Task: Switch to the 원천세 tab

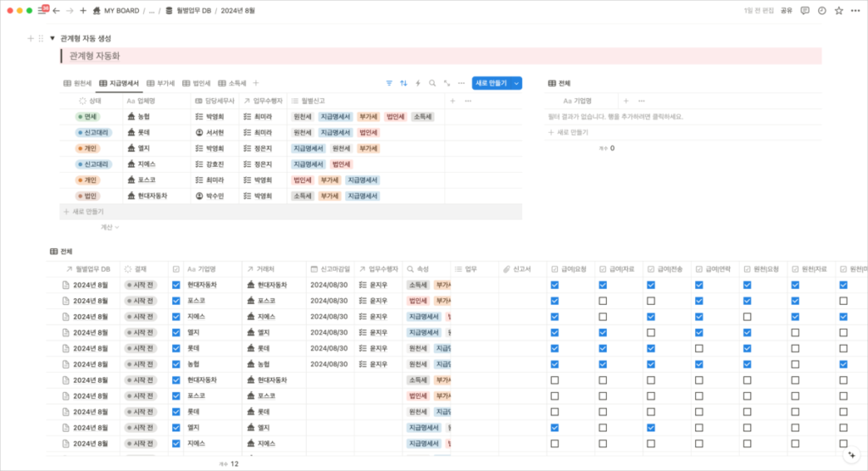Action: [x=77, y=83]
